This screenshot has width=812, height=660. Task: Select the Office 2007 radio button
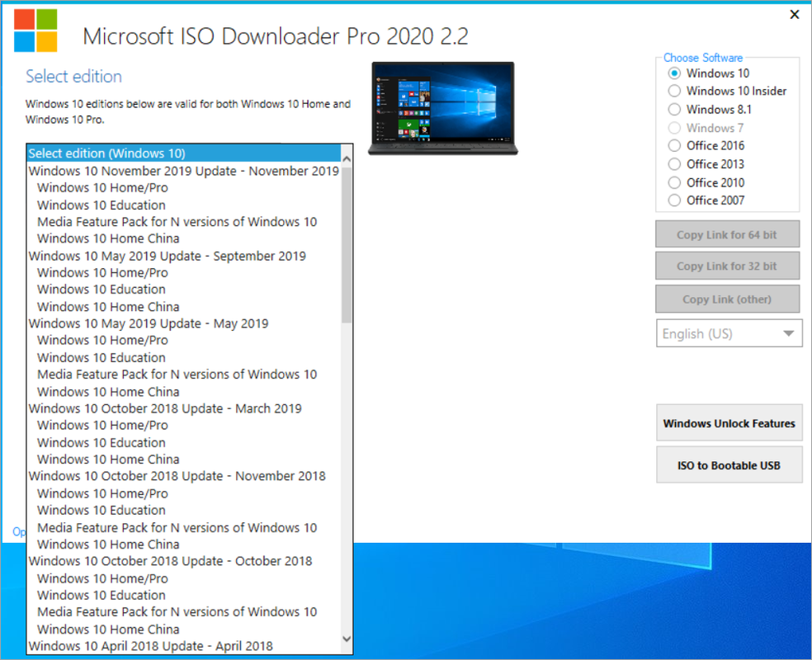673,200
